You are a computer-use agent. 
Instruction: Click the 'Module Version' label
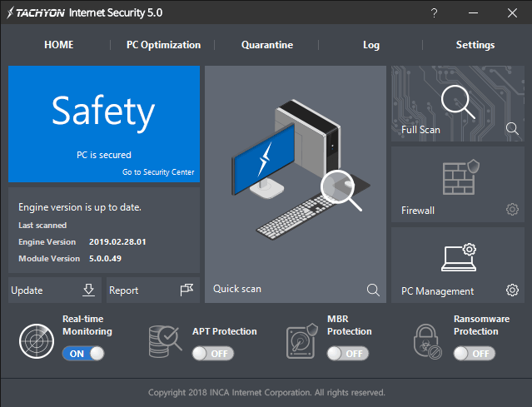(49, 259)
